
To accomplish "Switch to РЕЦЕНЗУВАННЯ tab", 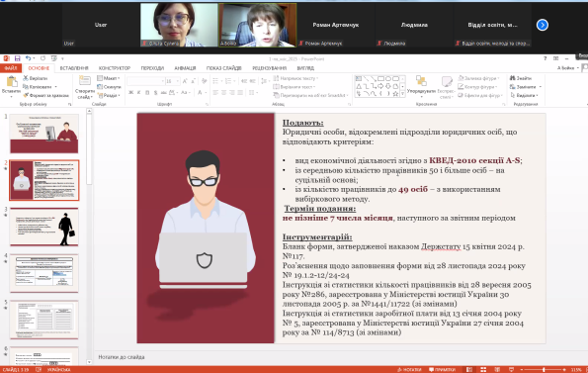I will (269, 68).
